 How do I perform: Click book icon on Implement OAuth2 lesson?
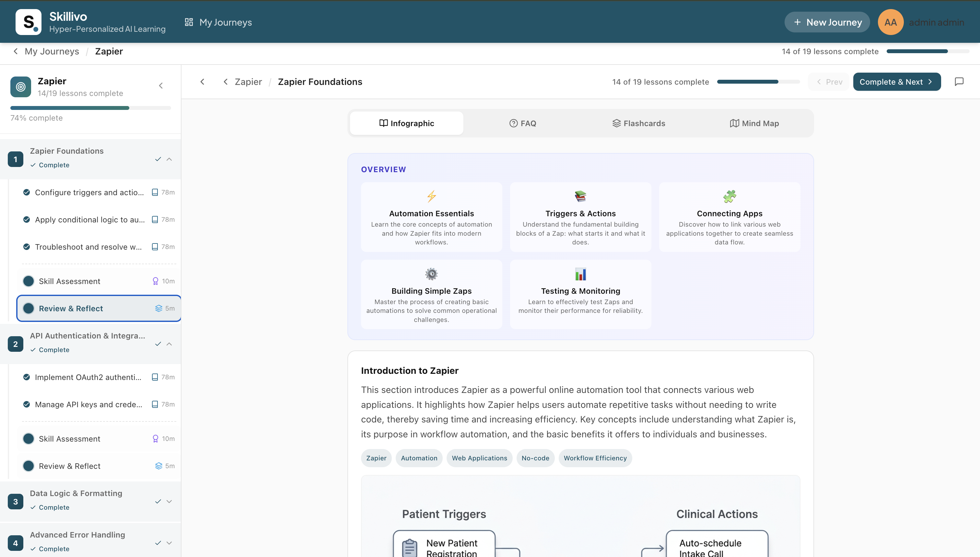click(x=155, y=377)
